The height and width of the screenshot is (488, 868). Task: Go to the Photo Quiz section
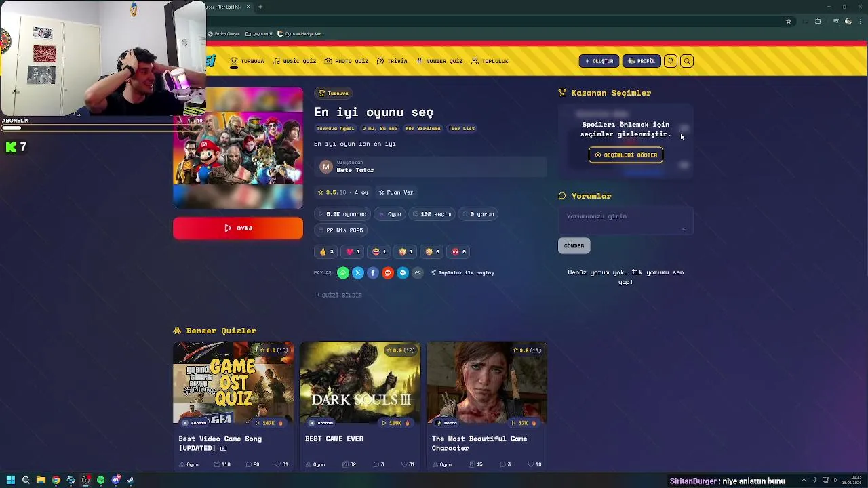tap(347, 61)
